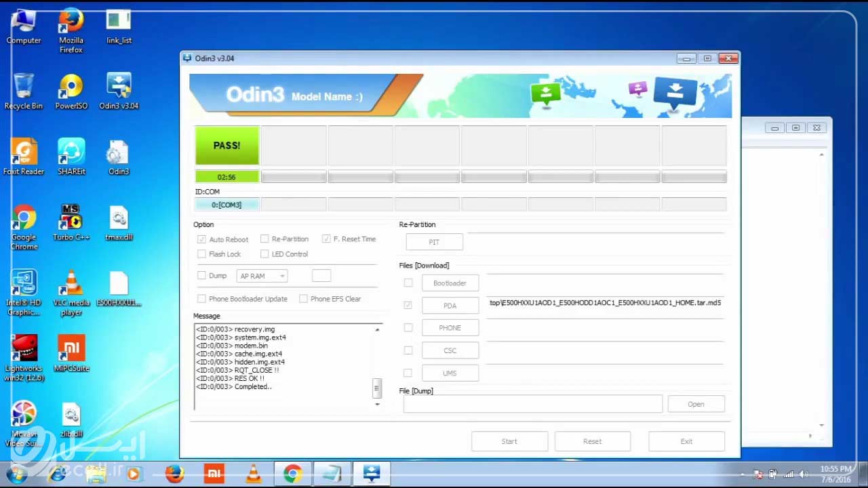Open the taskbar clock showing 10:55 PM
Screen dimensions: 868x488
pyautogui.click(x=835, y=474)
